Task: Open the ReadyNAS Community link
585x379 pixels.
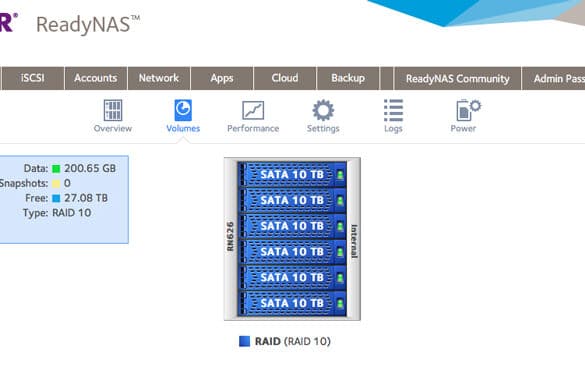Action: click(x=457, y=78)
